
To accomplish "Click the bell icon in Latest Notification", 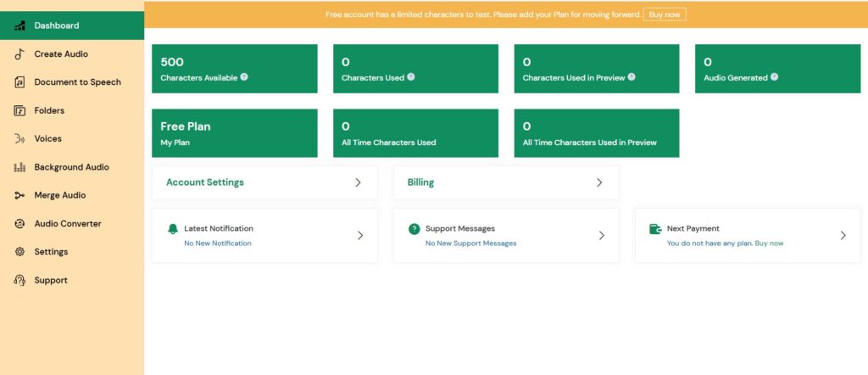I will click(173, 229).
